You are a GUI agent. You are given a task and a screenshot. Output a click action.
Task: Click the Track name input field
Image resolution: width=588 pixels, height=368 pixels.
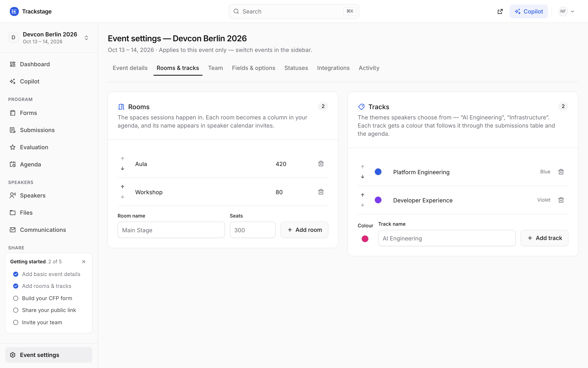447,238
